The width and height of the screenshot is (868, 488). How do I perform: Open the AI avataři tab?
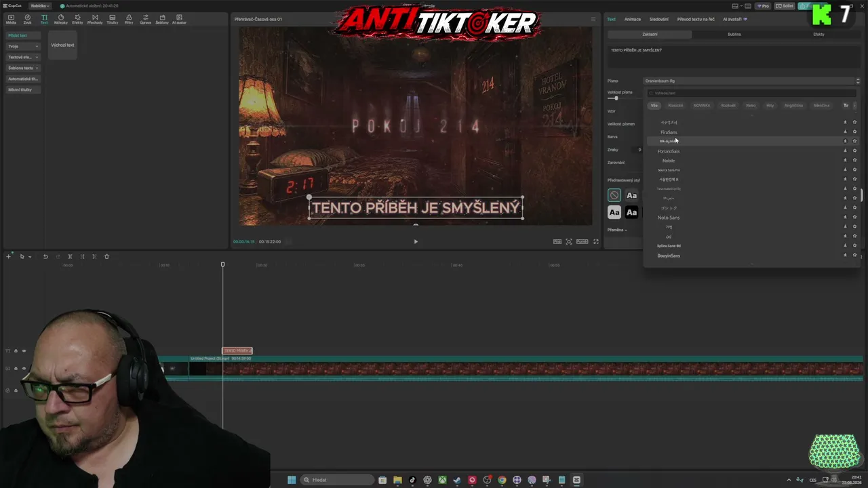click(x=734, y=19)
